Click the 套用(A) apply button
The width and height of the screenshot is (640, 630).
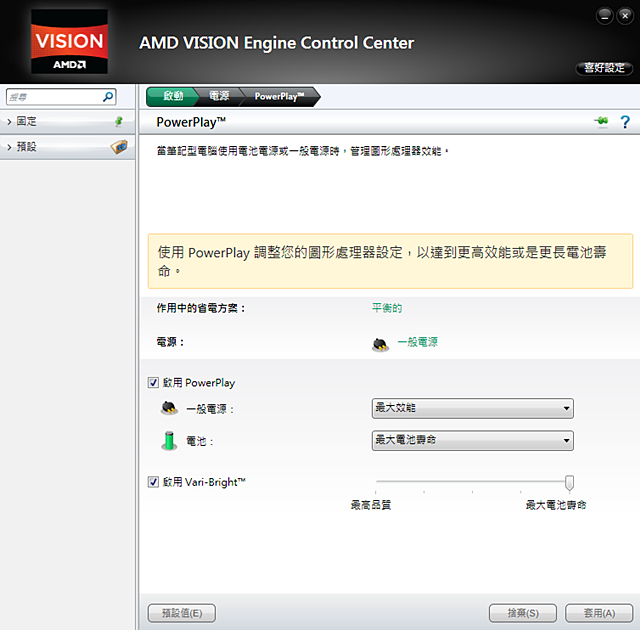pos(599,613)
